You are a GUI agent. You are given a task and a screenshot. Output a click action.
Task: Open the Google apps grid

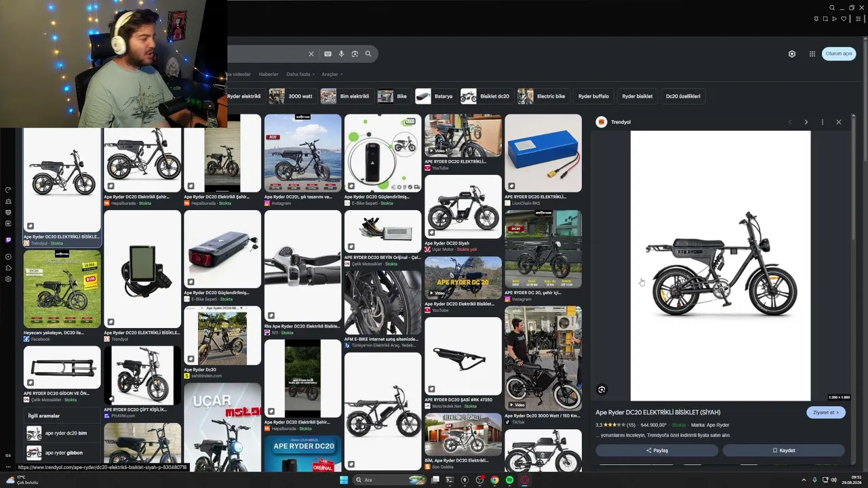pyautogui.click(x=812, y=54)
